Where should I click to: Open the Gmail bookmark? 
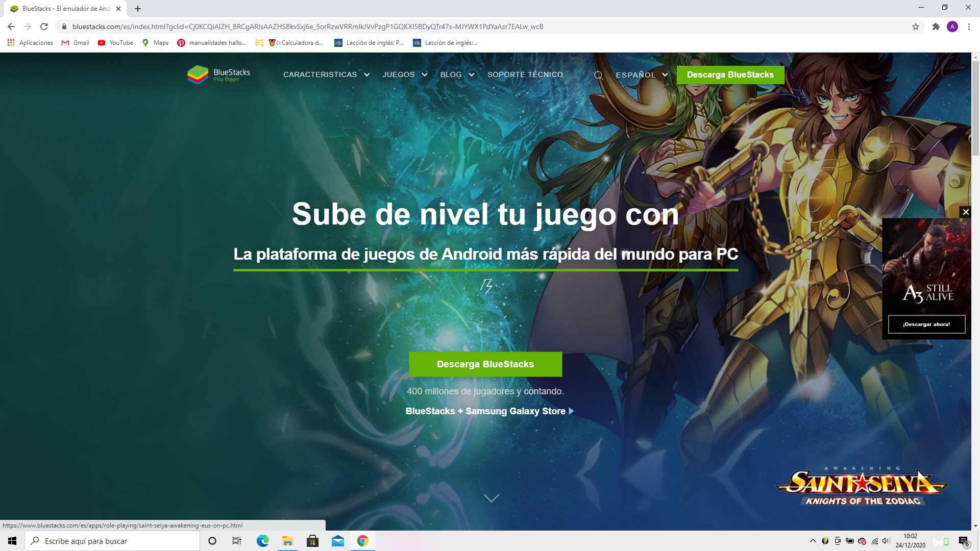75,43
